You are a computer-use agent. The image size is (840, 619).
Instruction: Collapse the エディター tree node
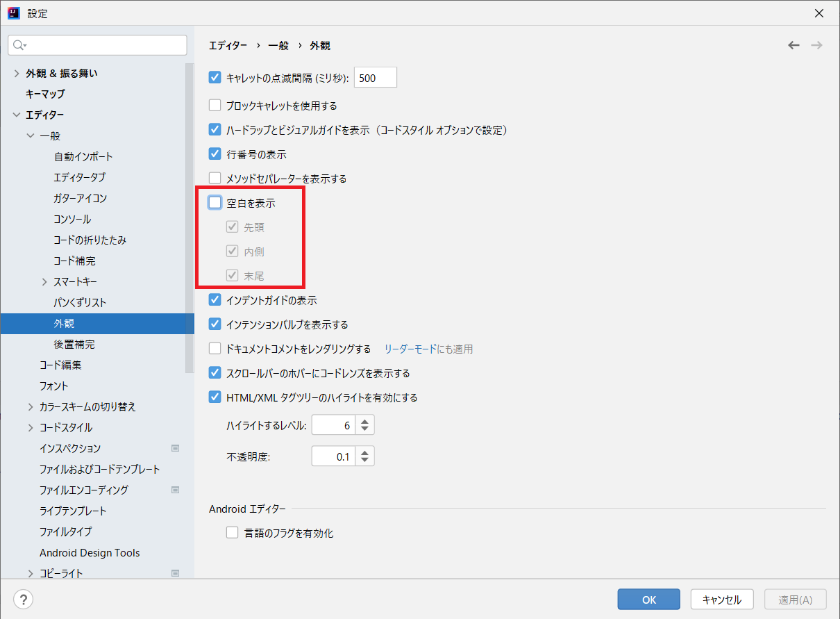point(17,115)
